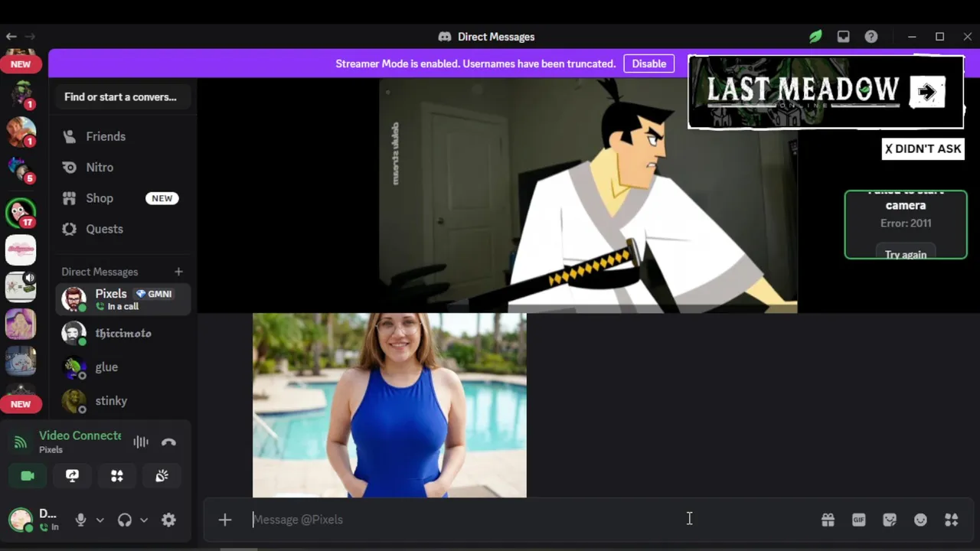Click the green leaf icon in title bar
Screen dimensions: 980x551
click(x=815, y=37)
